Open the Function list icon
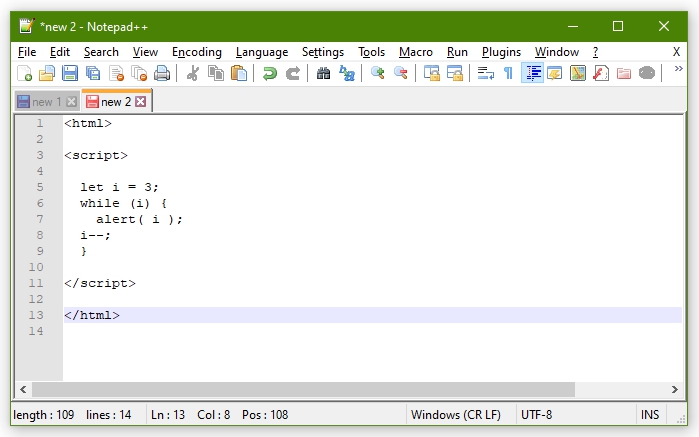 (601, 73)
